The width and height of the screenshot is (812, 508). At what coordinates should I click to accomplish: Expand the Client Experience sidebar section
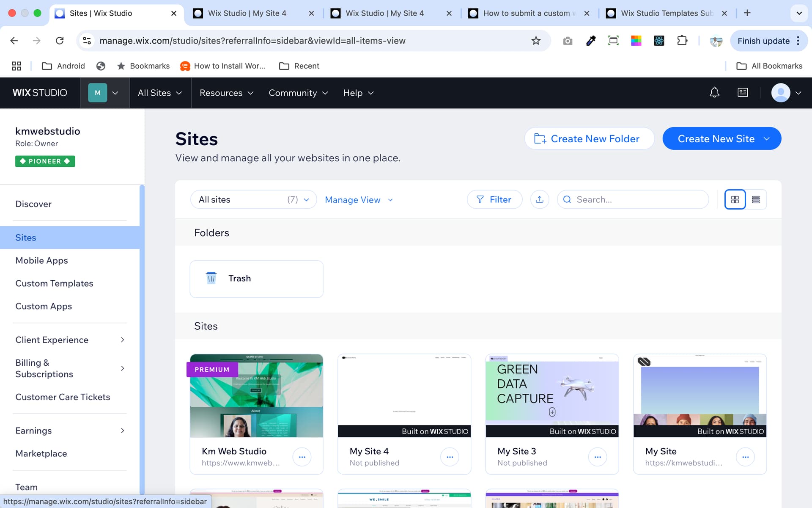pyautogui.click(x=70, y=340)
